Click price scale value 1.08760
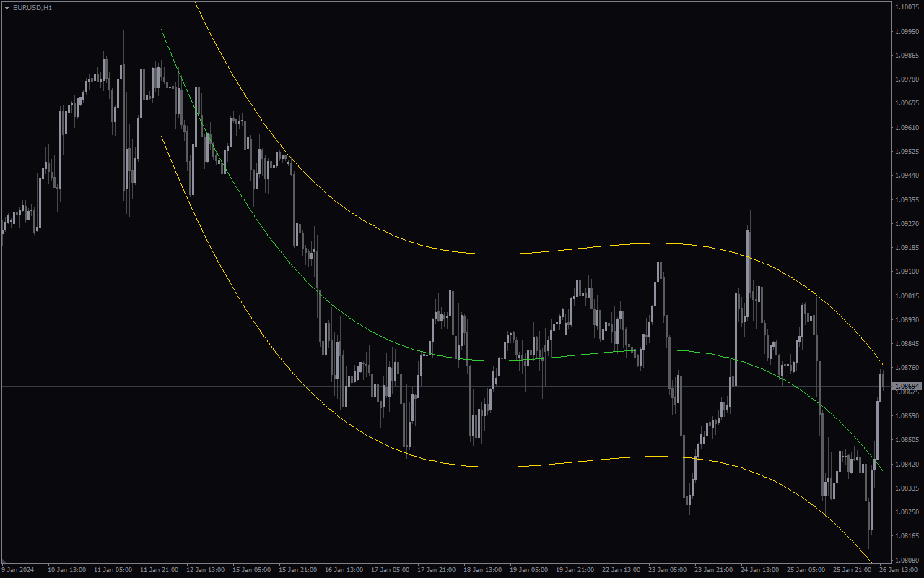 coord(907,368)
